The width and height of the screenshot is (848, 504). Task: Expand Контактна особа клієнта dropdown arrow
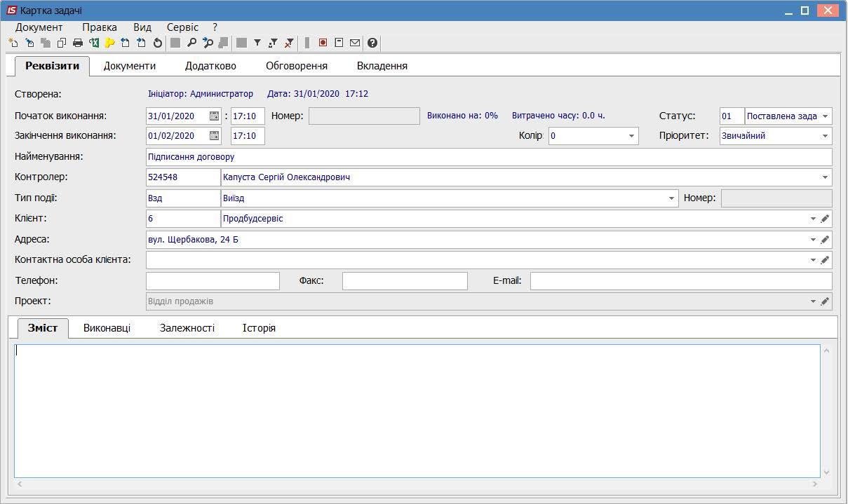(x=813, y=260)
